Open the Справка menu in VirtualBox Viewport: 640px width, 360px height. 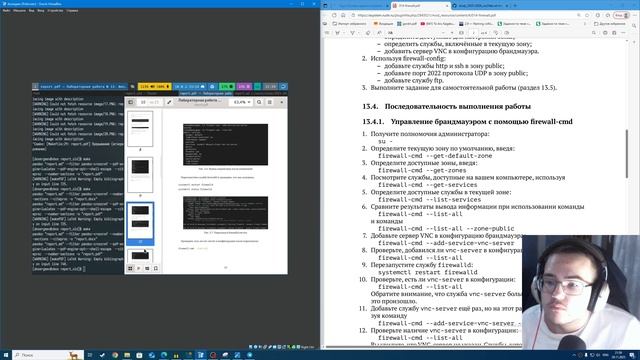[72, 10]
